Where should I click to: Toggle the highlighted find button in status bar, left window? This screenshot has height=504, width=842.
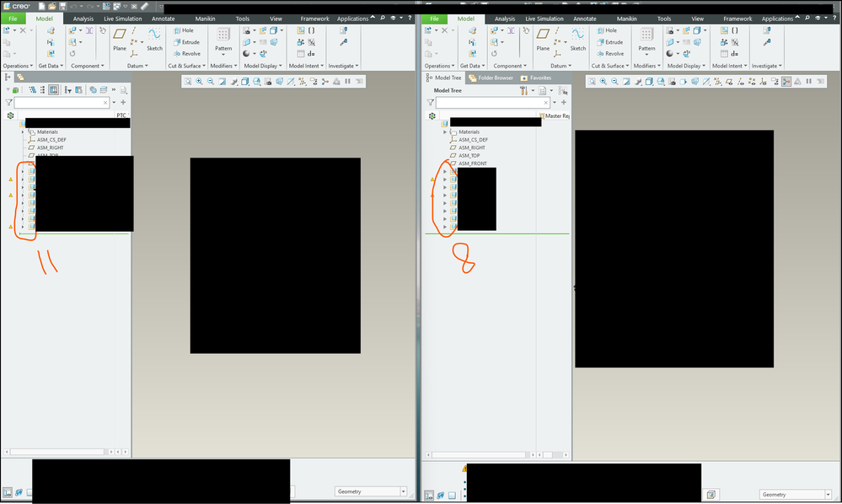(x=7, y=492)
